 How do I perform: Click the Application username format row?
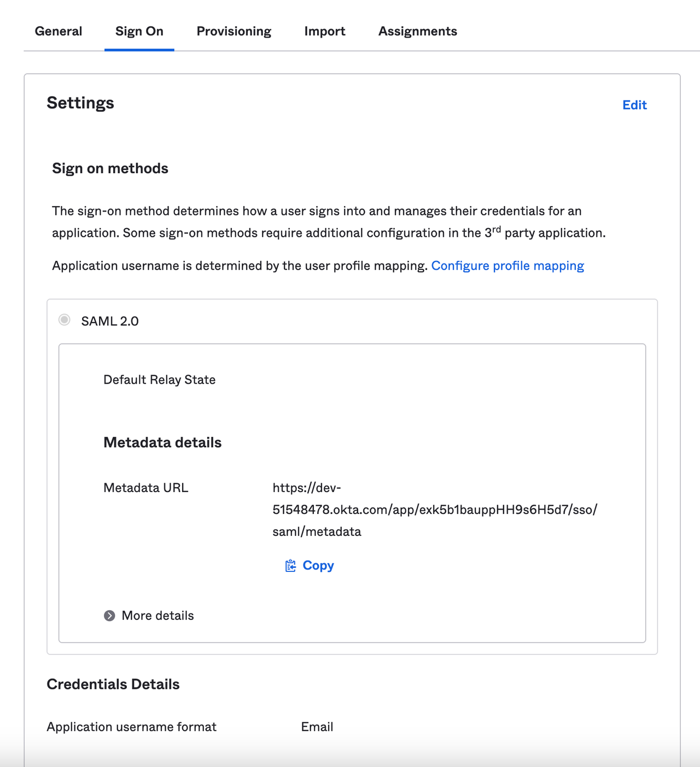click(131, 727)
